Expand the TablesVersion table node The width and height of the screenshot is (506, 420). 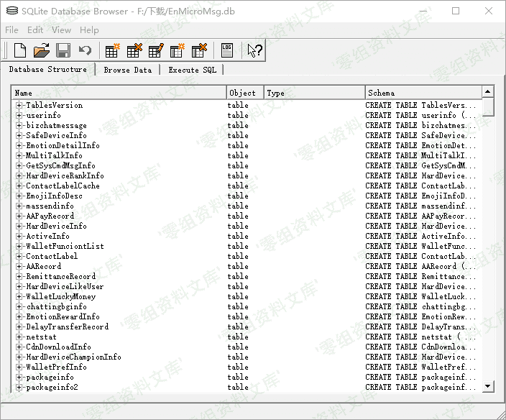tap(19, 105)
